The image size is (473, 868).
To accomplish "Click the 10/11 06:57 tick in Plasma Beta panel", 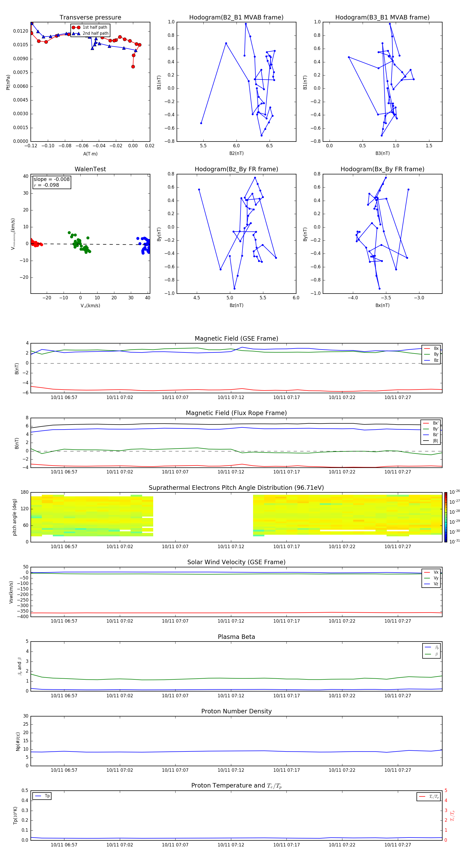I will 64,696.
